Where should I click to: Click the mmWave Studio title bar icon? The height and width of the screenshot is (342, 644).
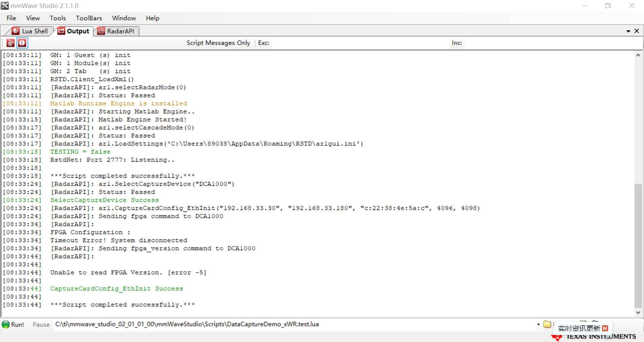tap(5, 6)
